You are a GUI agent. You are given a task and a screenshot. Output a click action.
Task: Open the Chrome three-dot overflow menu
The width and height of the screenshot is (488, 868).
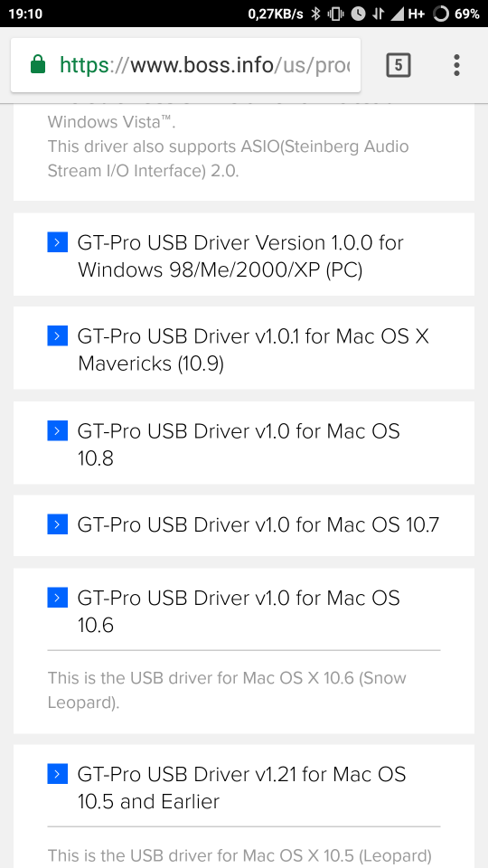[x=455, y=65]
